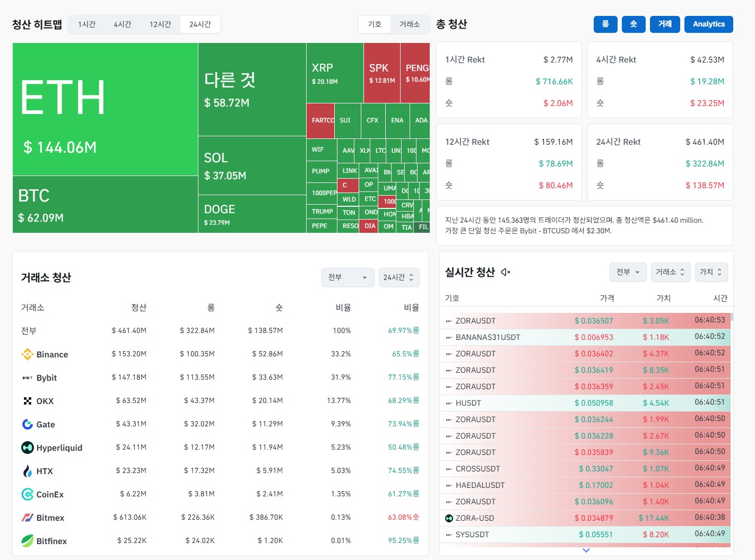Click the ZORA-USD $ 17.44K value
The width and height of the screenshot is (755, 560).
654,518
